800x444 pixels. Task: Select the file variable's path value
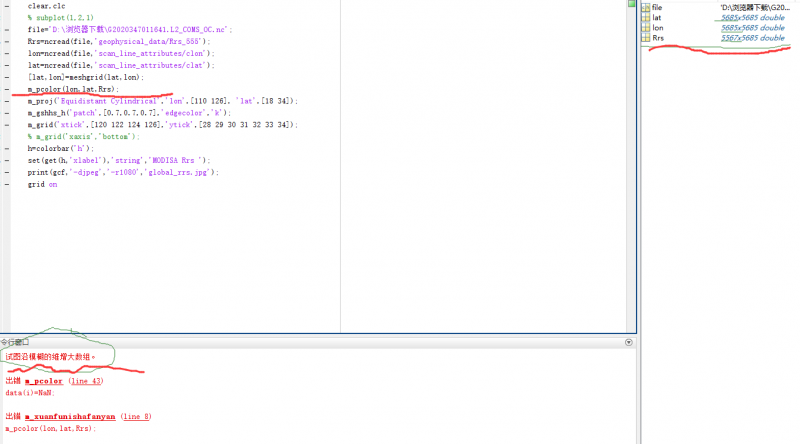click(756, 7)
